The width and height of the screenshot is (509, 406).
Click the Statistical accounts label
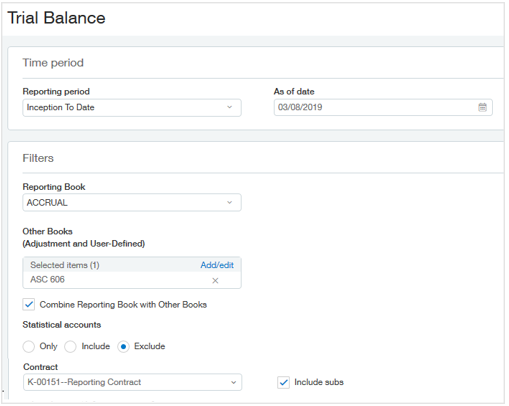point(62,325)
